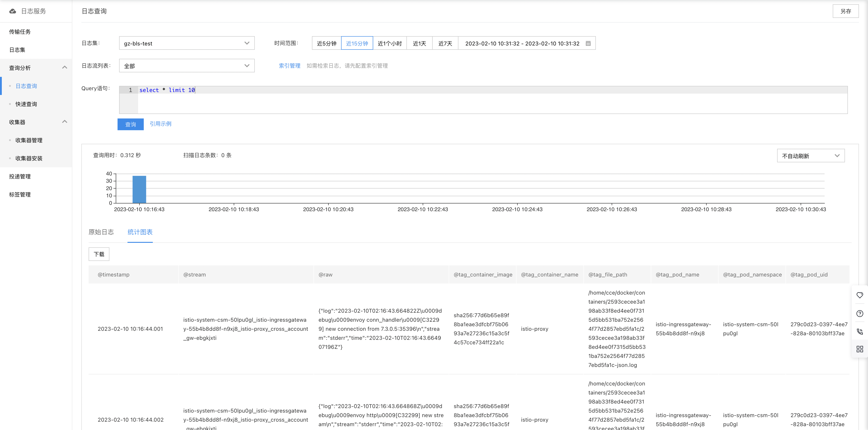Collapse the 收集器 sidebar section
Image resolution: width=868 pixels, height=430 pixels.
click(x=65, y=122)
